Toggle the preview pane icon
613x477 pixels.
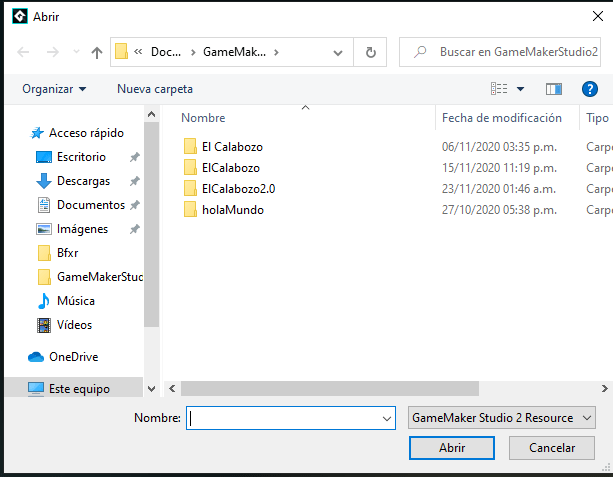point(555,89)
